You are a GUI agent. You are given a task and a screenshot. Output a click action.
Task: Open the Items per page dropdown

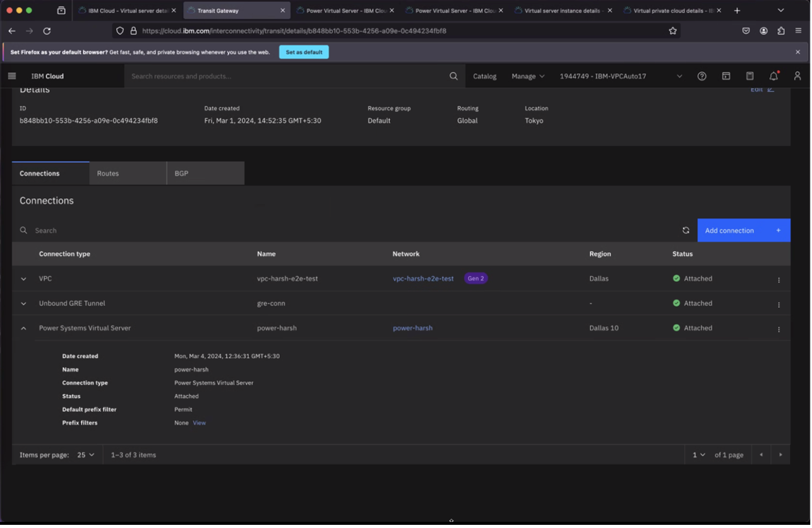[85, 454]
